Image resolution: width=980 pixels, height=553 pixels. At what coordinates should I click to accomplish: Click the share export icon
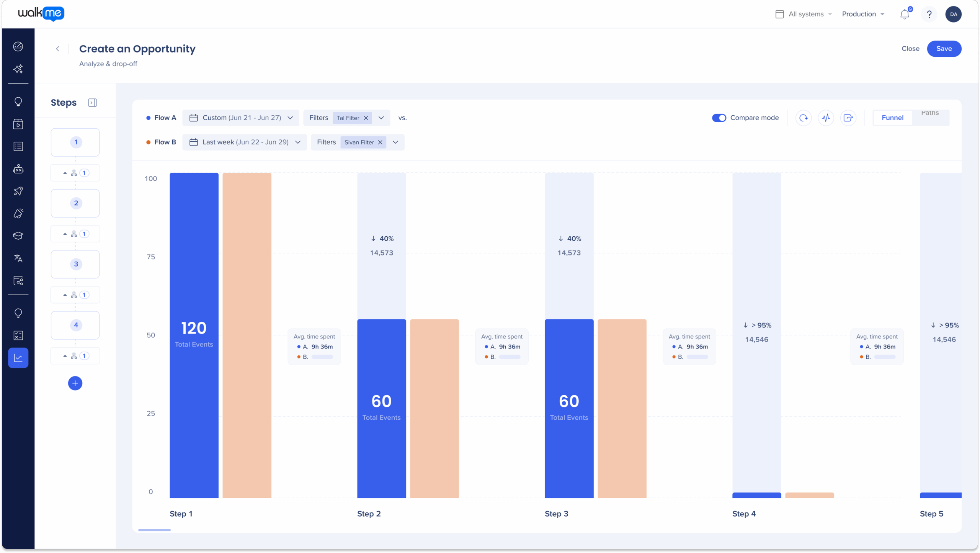pos(848,118)
